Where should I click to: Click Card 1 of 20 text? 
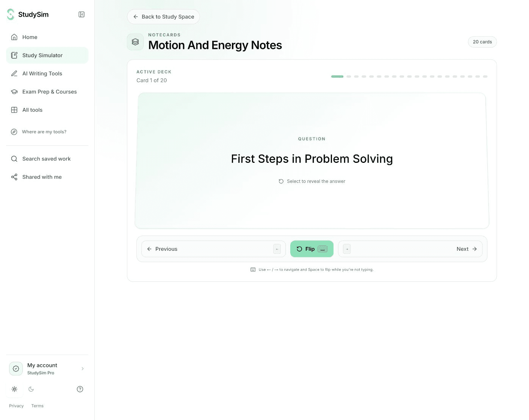152,80
